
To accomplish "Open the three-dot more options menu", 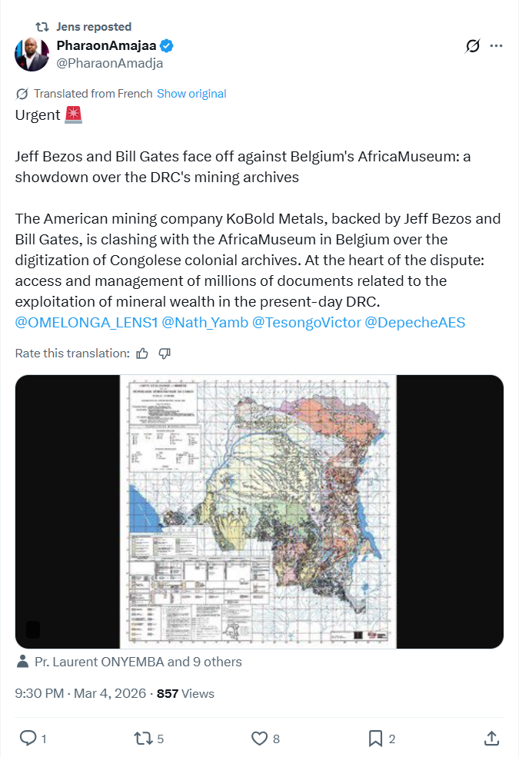I will pos(497,46).
